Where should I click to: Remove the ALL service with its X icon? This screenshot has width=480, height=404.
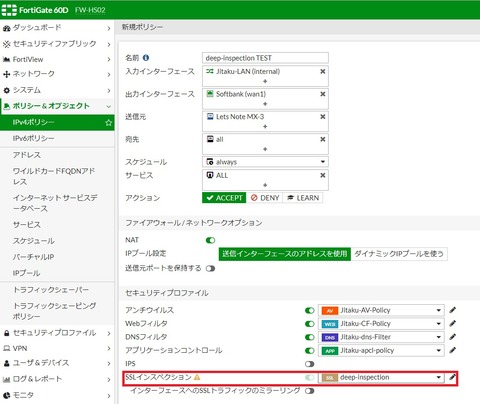pos(323,175)
